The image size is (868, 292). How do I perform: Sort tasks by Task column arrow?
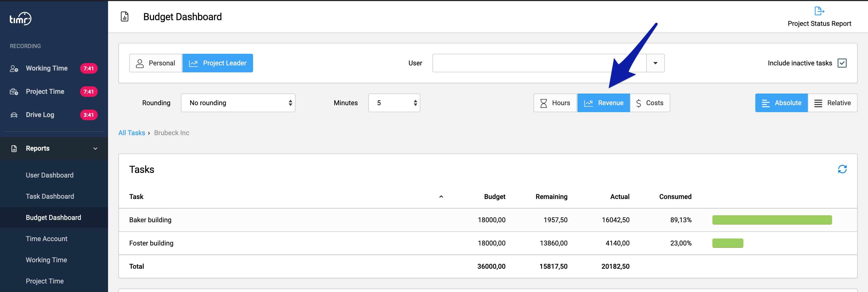pyautogui.click(x=441, y=197)
